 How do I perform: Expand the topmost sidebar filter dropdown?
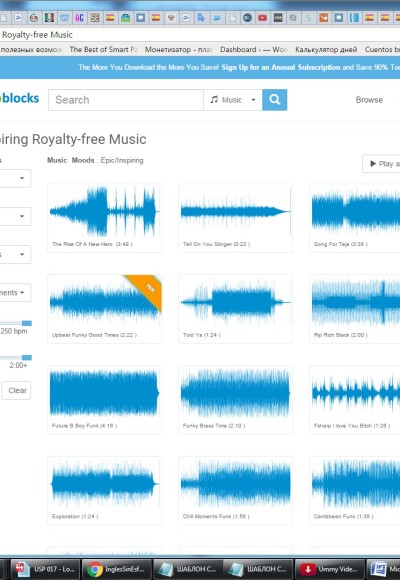[x=15, y=178]
